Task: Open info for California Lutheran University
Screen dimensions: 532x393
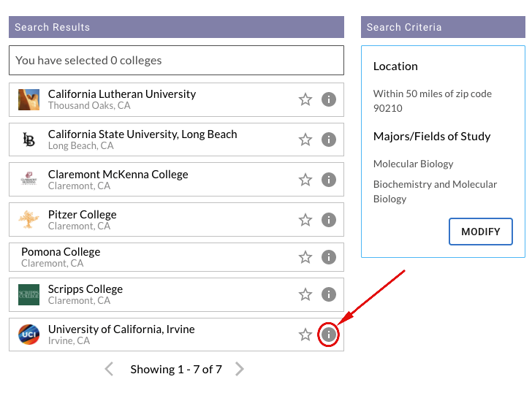Action: tap(328, 99)
